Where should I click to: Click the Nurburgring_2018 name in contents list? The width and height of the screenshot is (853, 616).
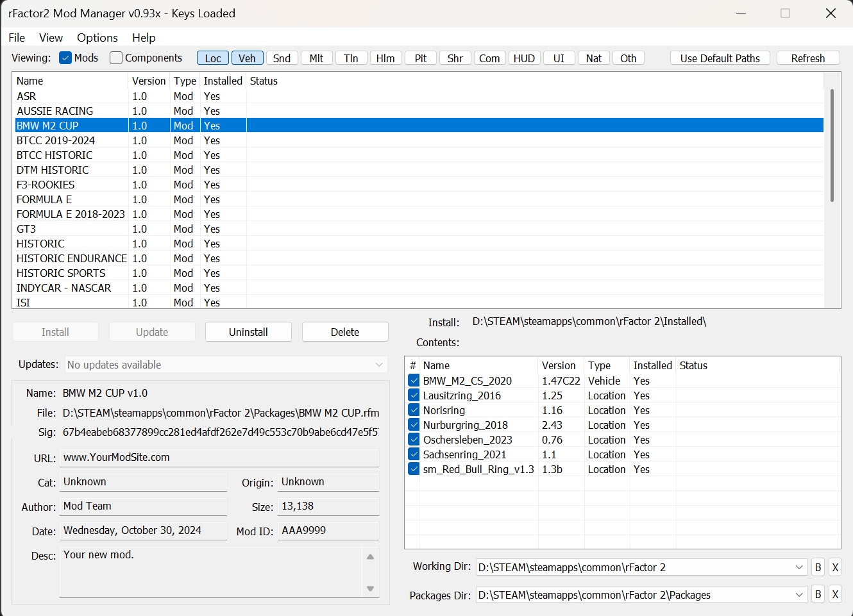(465, 425)
